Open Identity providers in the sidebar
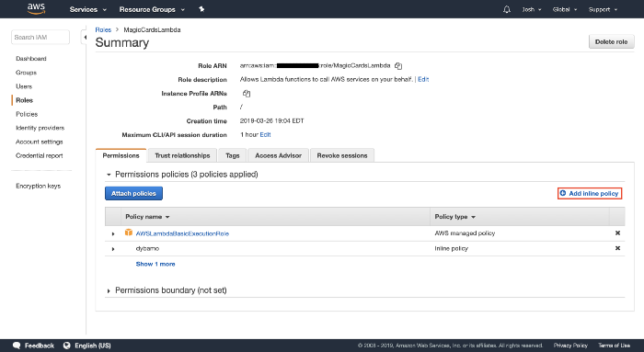 (40, 128)
